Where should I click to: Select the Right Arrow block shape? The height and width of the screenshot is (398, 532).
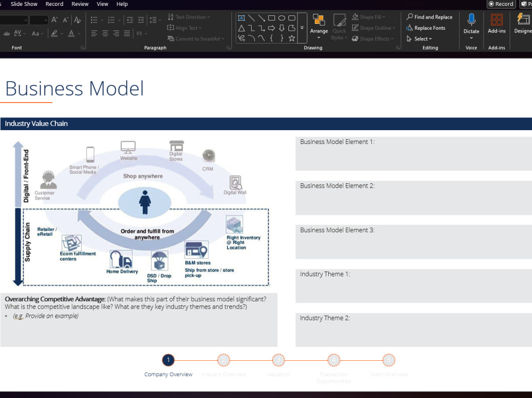pyautogui.click(x=271, y=28)
